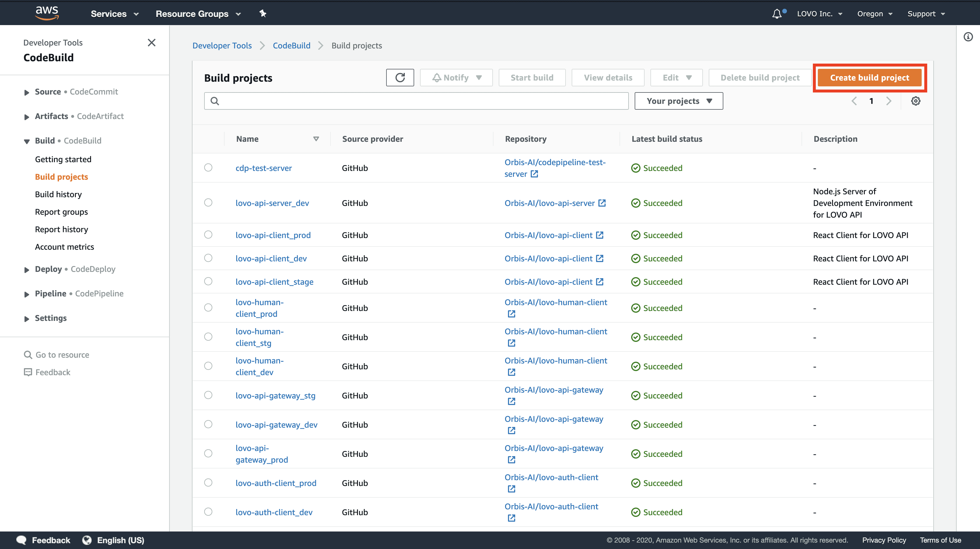Select lovo-auth-client_prod radio button
Screen dimensions: 980x549
(208, 482)
